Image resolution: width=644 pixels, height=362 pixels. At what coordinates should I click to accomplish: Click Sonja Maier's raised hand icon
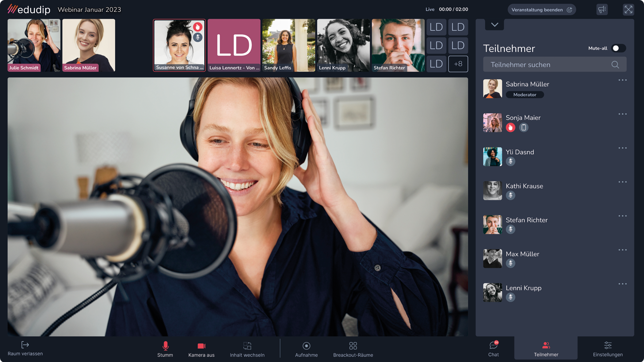[x=510, y=127]
